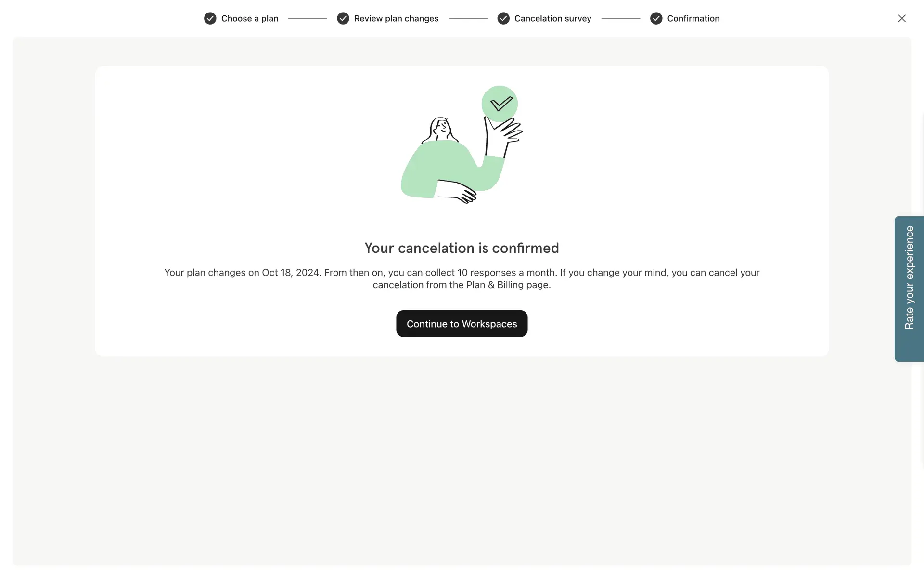This screenshot has width=924, height=578.
Task: Click the connector line before Confirmation
Action: pyautogui.click(x=621, y=18)
